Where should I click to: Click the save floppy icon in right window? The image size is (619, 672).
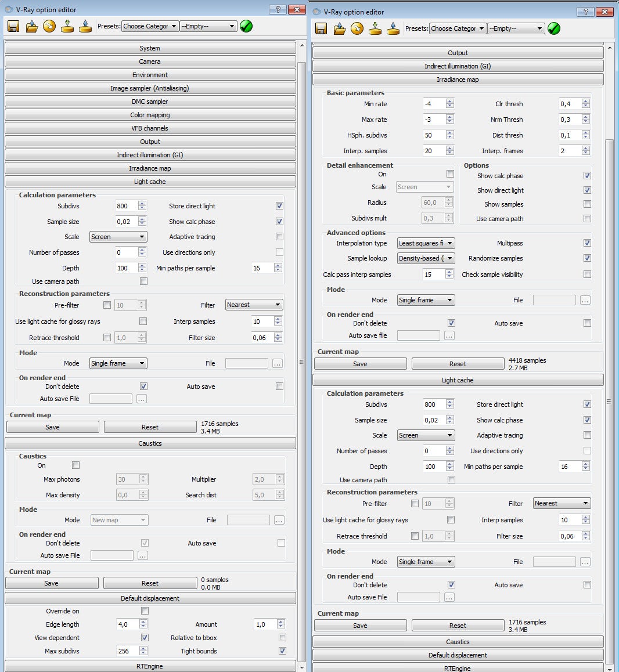tap(321, 28)
